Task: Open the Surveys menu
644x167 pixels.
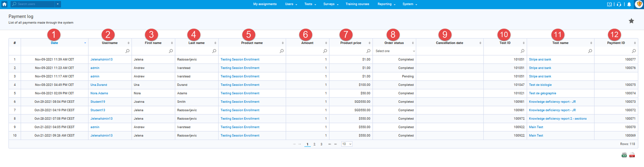Action: point(330,4)
